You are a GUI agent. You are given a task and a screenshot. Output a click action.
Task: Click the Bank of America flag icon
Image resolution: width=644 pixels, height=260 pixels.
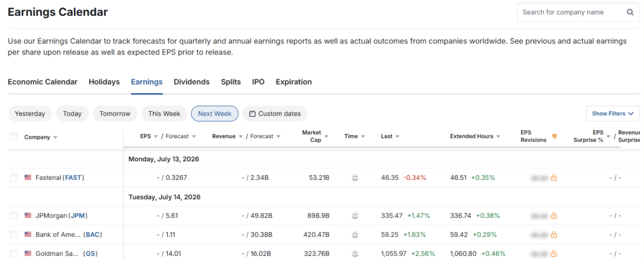28,234
